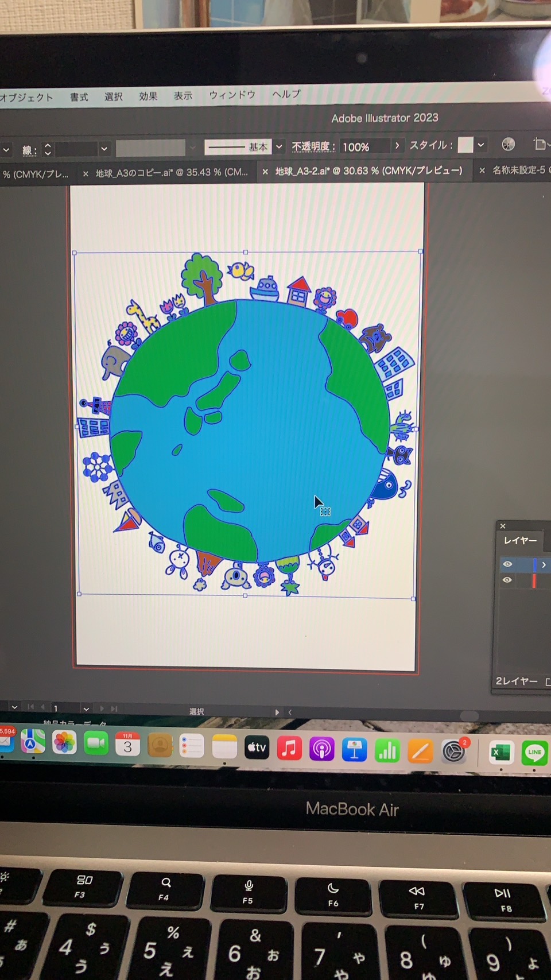Open FaceTime from the Dock

96,743
